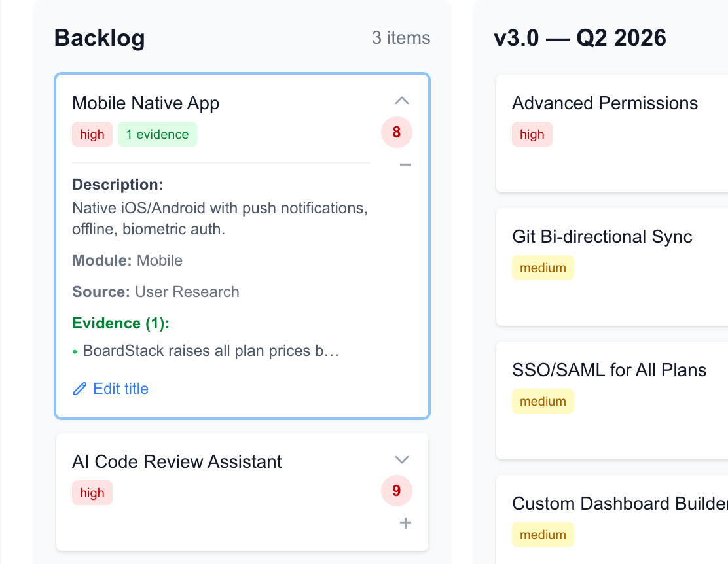Decrease score with minus on Mobile Native App
The image size is (728, 564).
coord(405,164)
